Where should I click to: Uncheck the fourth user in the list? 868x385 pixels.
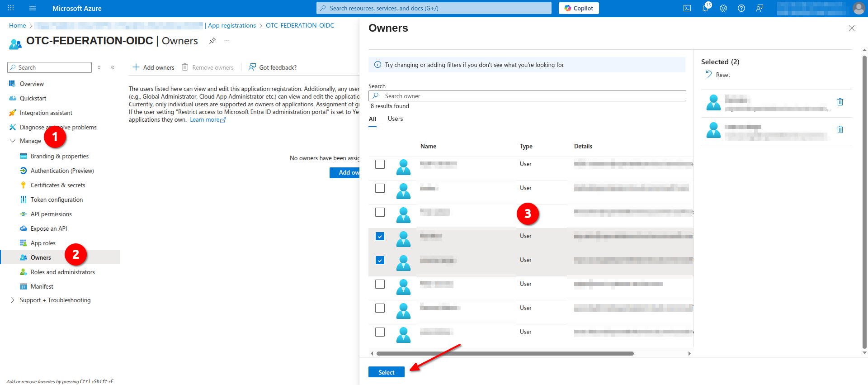[x=380, y=236]
